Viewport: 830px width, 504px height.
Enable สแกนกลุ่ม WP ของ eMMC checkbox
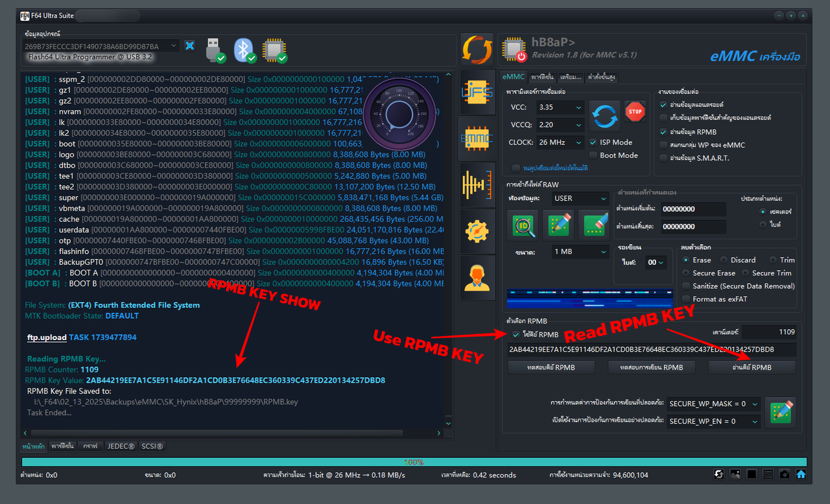point(663,145)
